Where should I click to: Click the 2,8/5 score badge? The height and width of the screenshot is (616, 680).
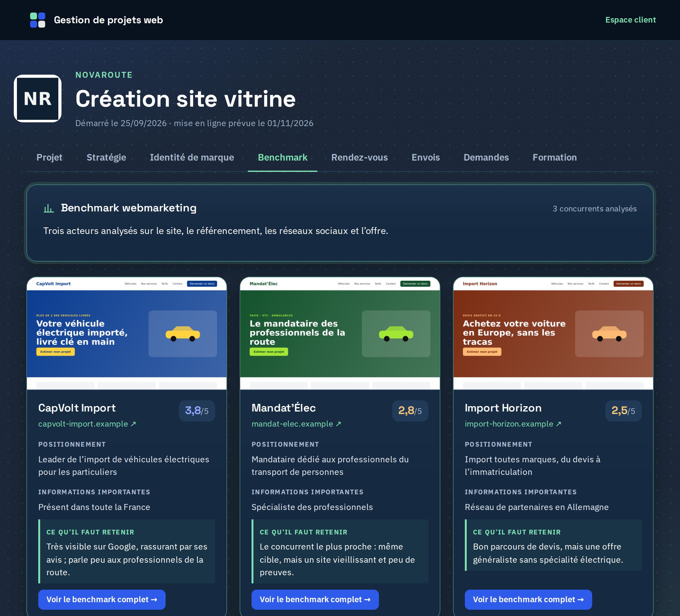[410, 411]
